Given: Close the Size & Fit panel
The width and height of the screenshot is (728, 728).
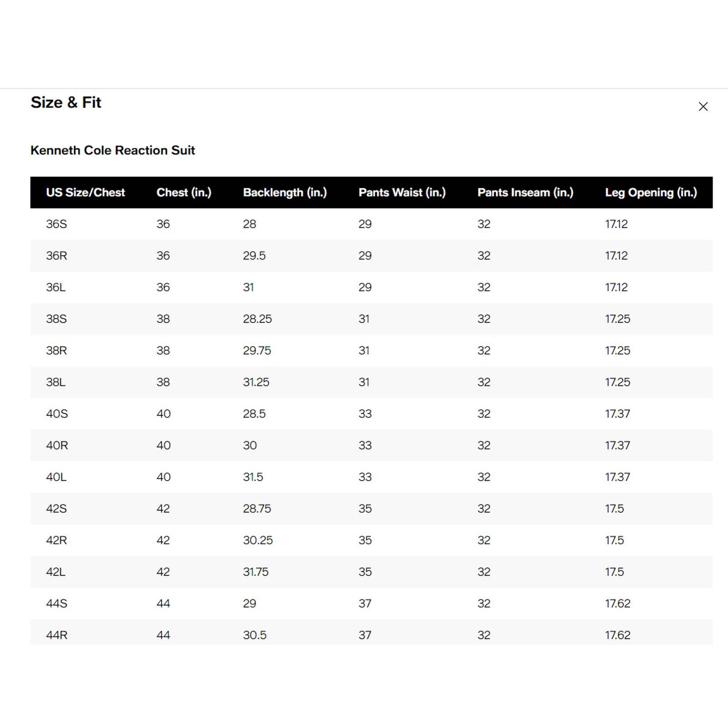Looking at the screenshot, I should [703, 107].
